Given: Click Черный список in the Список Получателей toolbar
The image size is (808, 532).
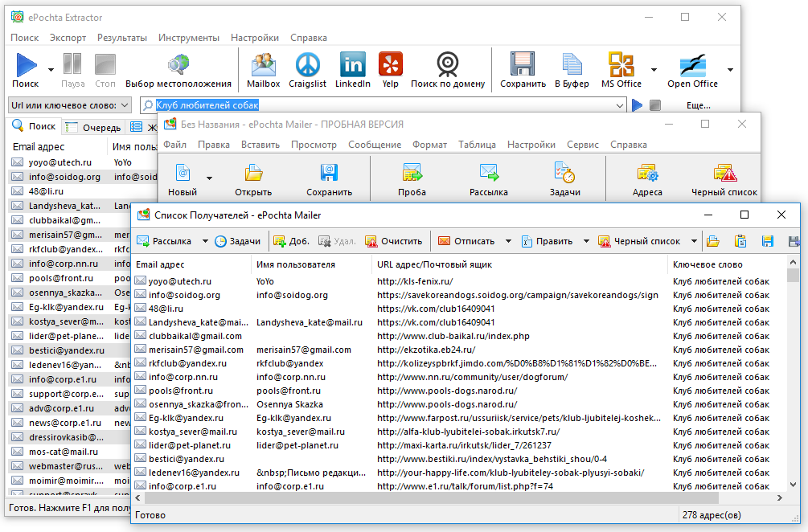Looking at the screenshot, I should pos(639,241).
